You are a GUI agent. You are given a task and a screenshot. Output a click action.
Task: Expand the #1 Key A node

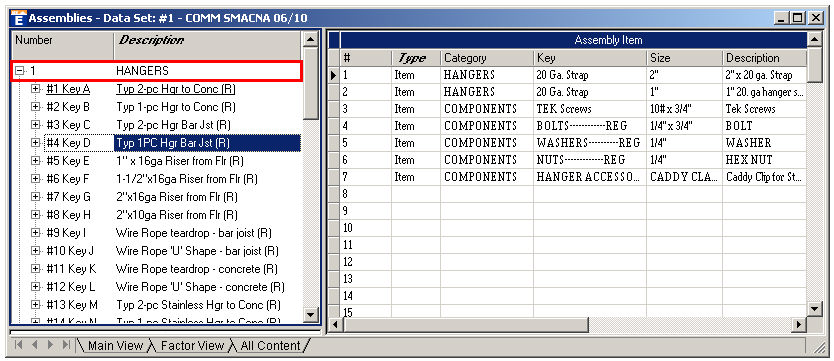(x=36, y=89)
